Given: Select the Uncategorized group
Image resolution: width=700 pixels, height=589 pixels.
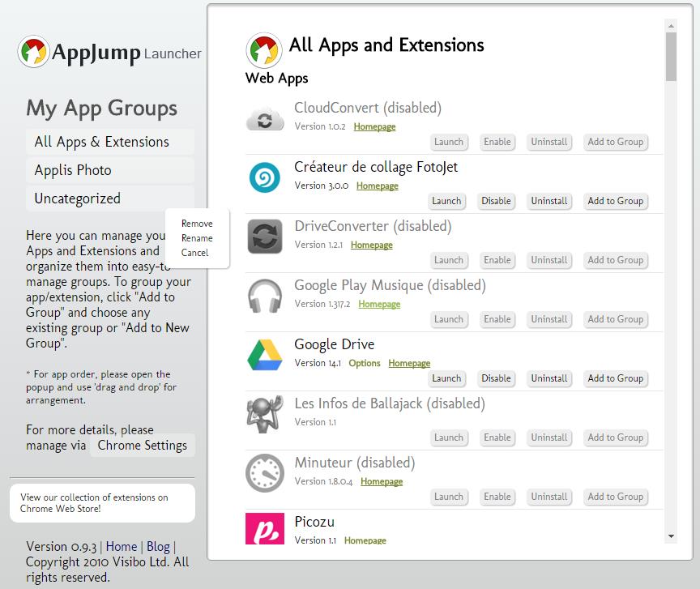Looking at the screenshot, I should 110,198.
